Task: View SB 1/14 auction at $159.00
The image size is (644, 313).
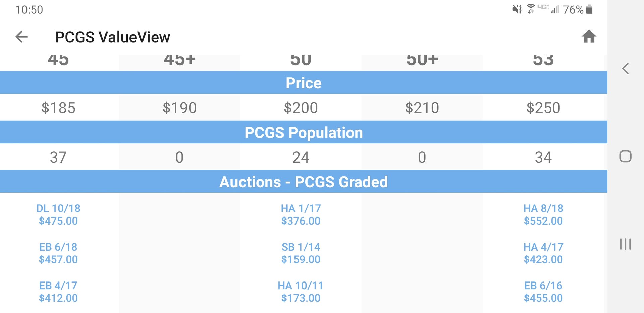Action: pos(301,253)
